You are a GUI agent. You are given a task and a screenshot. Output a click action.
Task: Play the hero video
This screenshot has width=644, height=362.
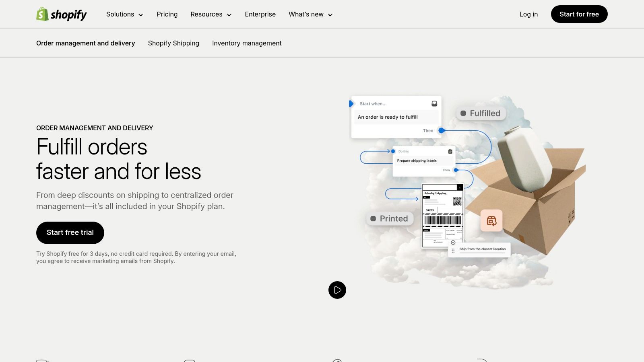[x=337, y=290]
